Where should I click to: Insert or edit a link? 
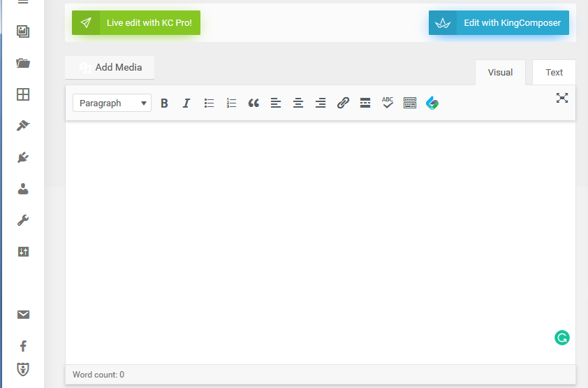click(343, 103)
